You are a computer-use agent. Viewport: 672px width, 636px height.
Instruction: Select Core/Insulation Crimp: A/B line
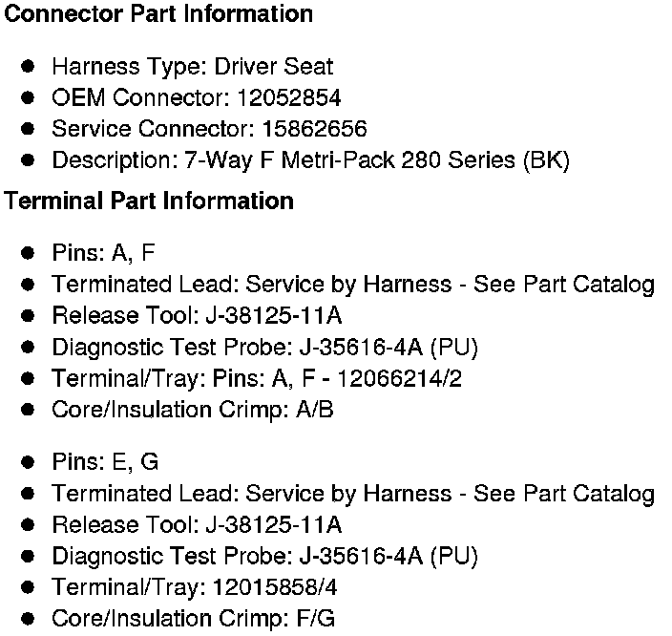click(x=193, y=410)
